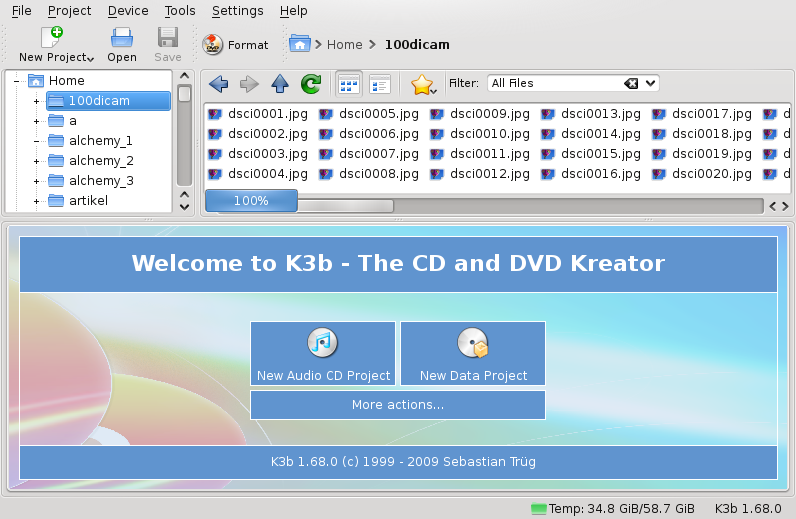796x519 pixels.
Task: Click the alchemy_2 folder icon
Action: 56,161
